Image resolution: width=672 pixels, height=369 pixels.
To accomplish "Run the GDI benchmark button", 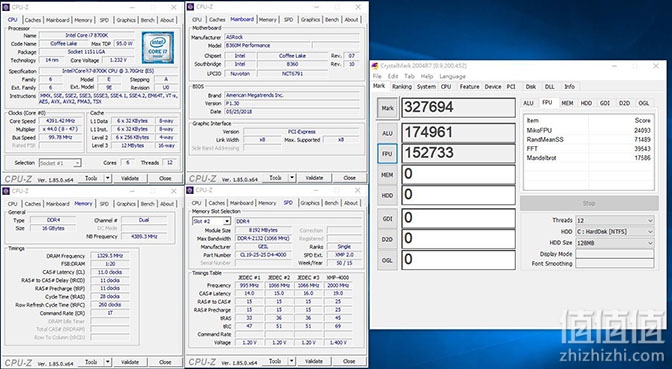I will click(387, 219).
